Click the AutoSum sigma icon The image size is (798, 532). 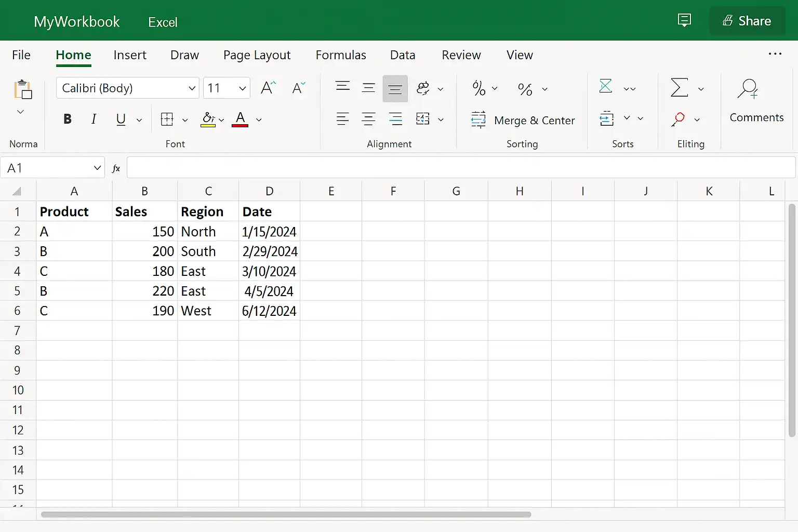click(x=679, y=88)
